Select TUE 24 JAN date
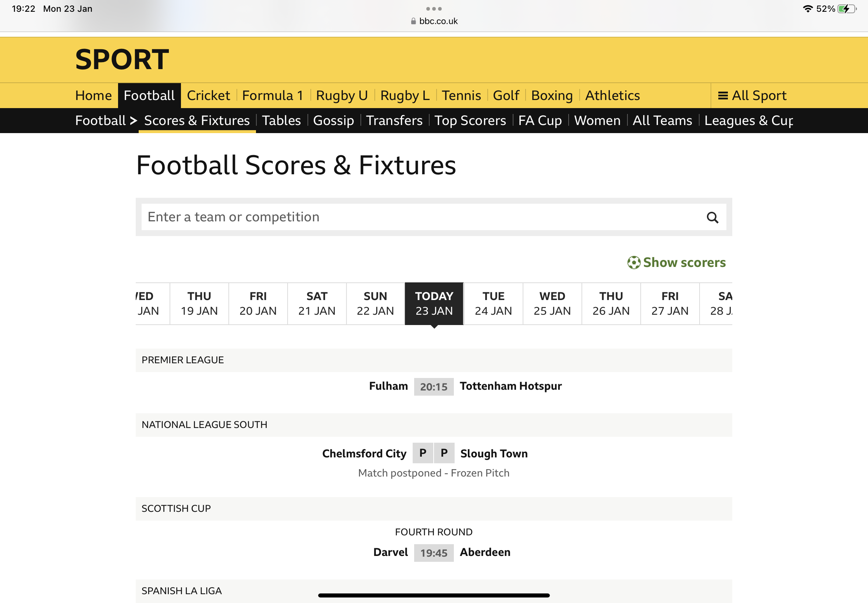The width and height of the screenshot is (868, 603). click(493, 303)
